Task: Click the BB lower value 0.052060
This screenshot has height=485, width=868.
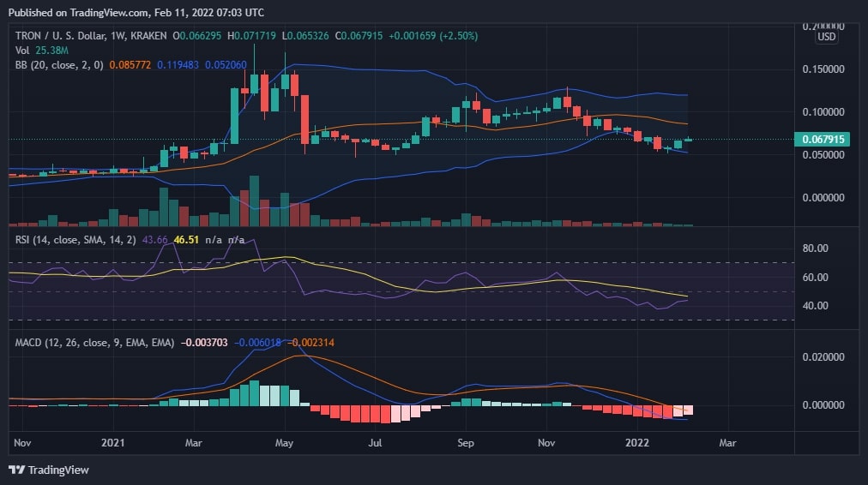Action: (x=226, y=65)
